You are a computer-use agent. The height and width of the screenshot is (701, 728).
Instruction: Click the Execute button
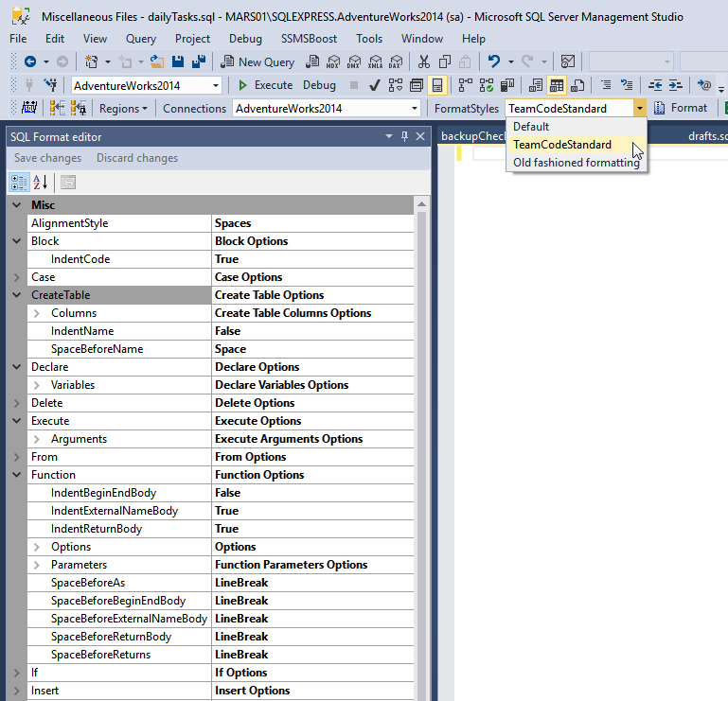click(x=265, y=85)
